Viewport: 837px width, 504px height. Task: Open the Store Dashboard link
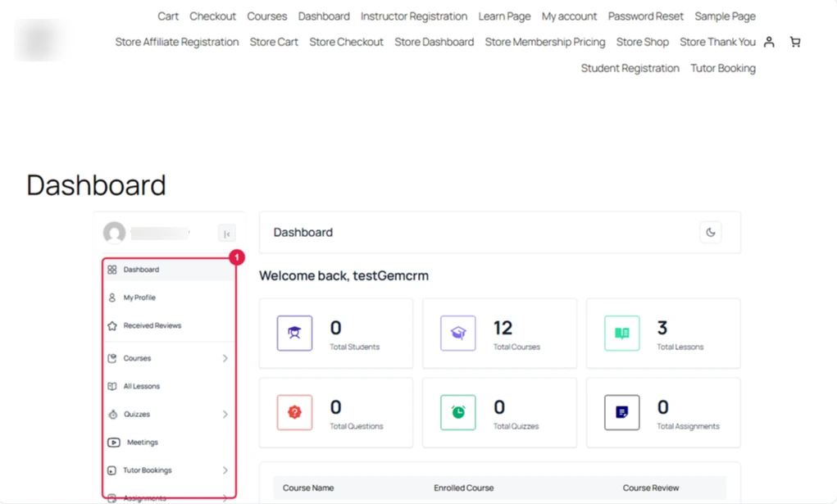[434, 42]
